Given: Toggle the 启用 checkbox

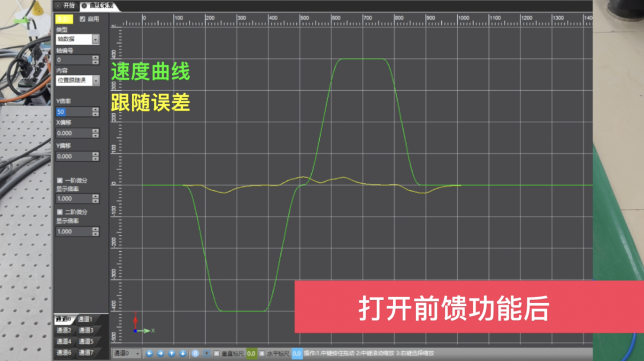Looking at the screenshot, I should (x=83, y=18).
